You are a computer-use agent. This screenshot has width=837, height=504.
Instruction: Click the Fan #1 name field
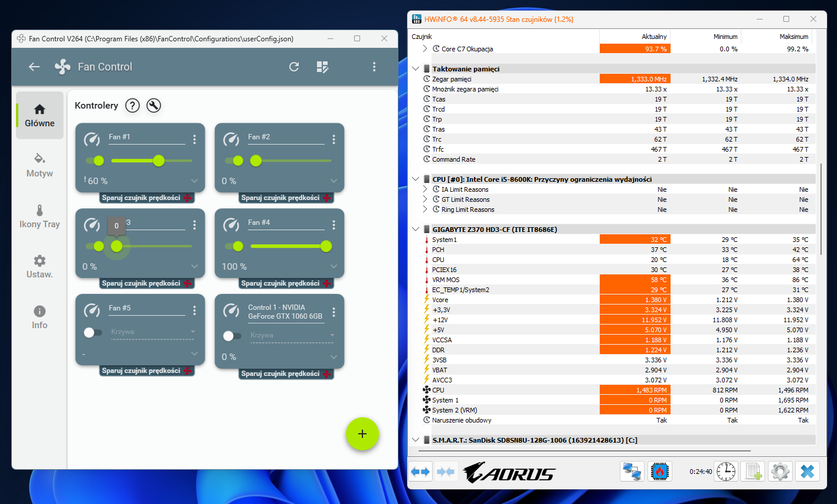pos(147,137)
